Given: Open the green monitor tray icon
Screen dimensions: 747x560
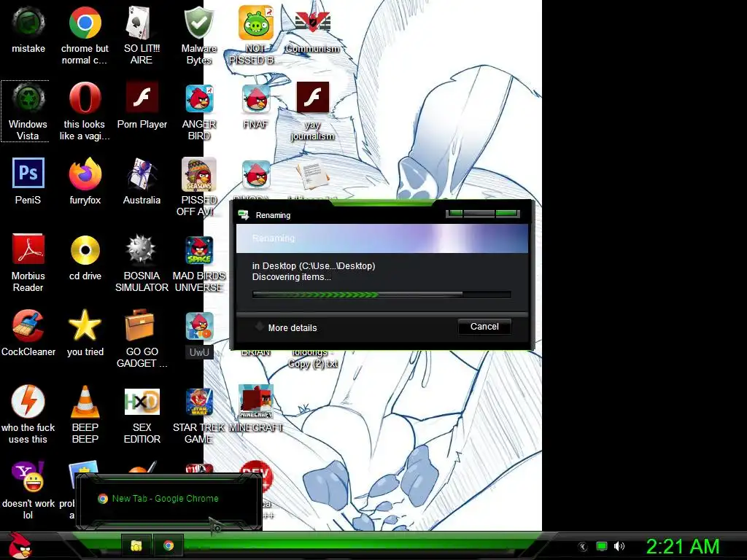Looking at the screenshot, I should click(x=602, y=547).
